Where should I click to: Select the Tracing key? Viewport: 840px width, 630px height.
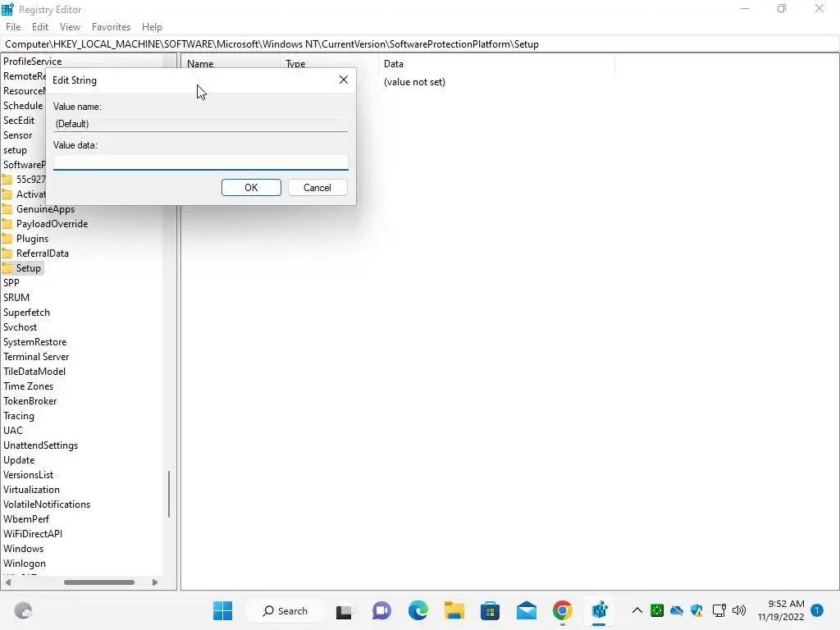click(19, 416)
